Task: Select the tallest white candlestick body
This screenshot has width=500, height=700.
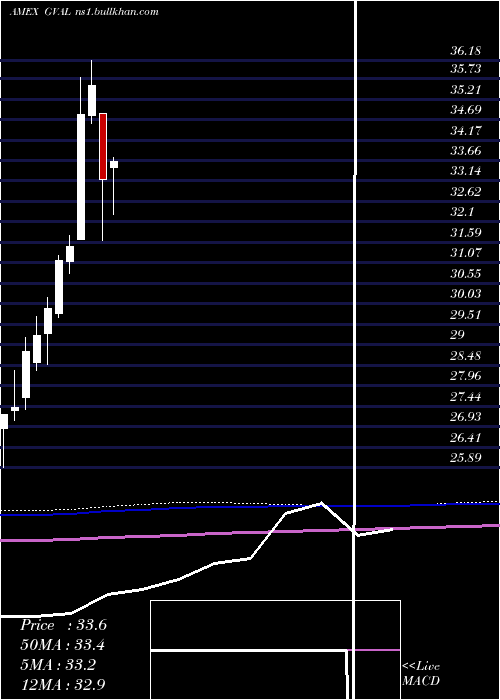Action: 81,177
